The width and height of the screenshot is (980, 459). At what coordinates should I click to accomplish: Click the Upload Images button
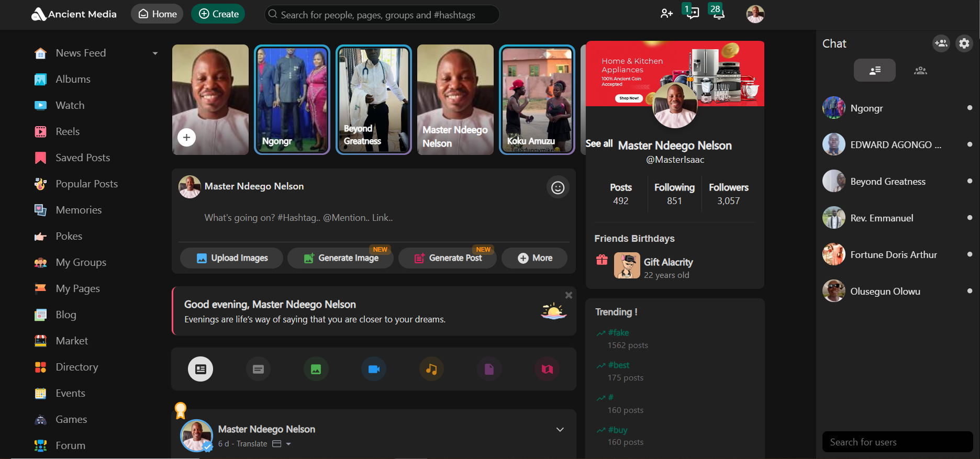[232, 258]
